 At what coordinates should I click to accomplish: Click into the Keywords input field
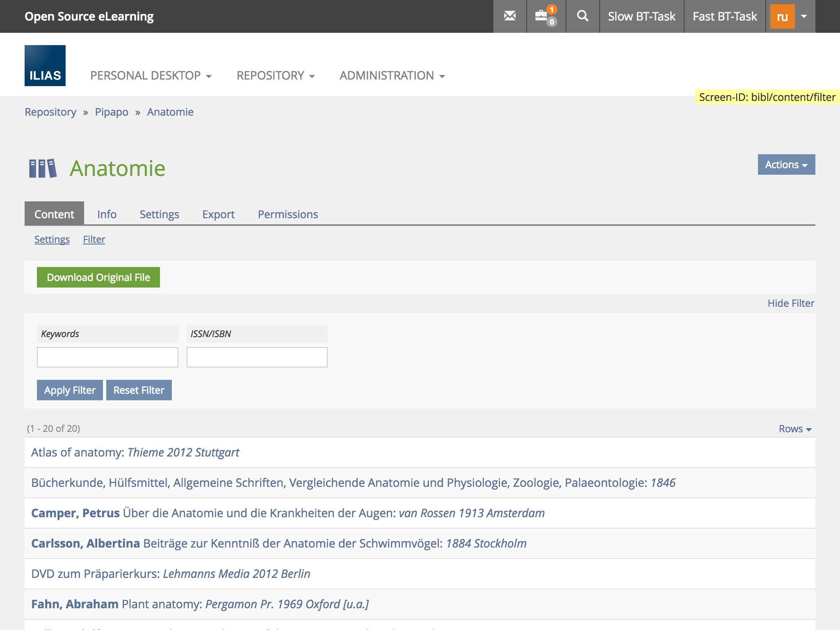tap(107, 357)
